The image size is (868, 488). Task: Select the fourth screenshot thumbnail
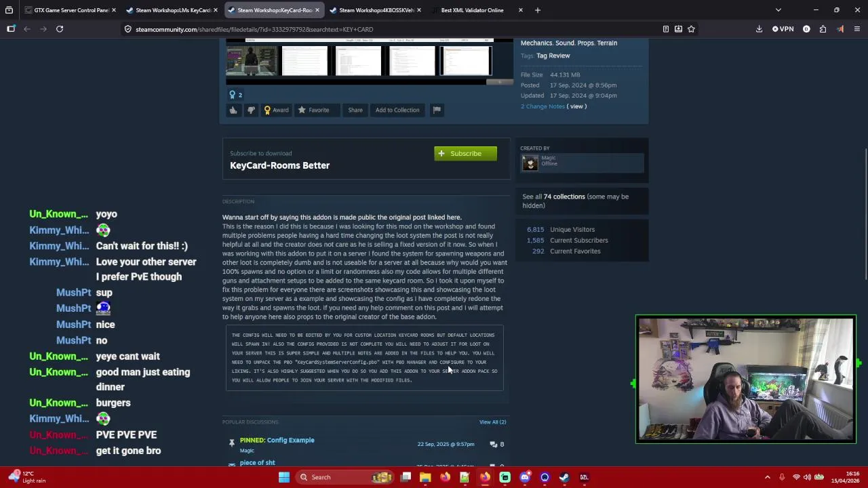tap(412, 61)
